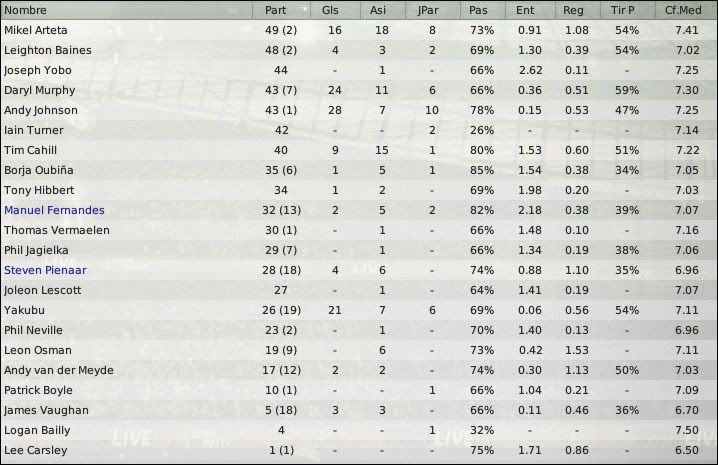Click the sort arrow in Part header
The height and width of the screenshot is (465, 718).
(x=305, y=10)
